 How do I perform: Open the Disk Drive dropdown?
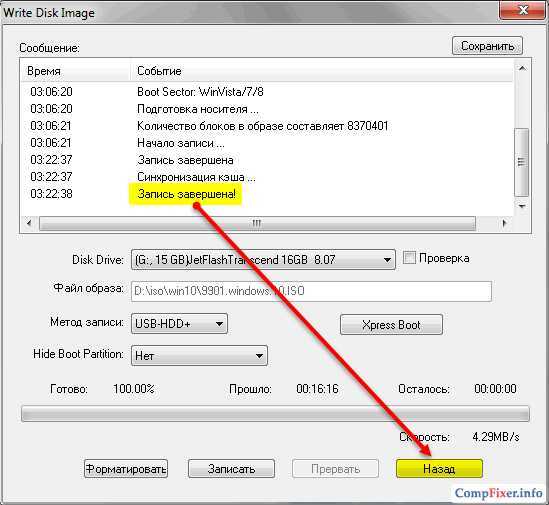pos(263,260)
